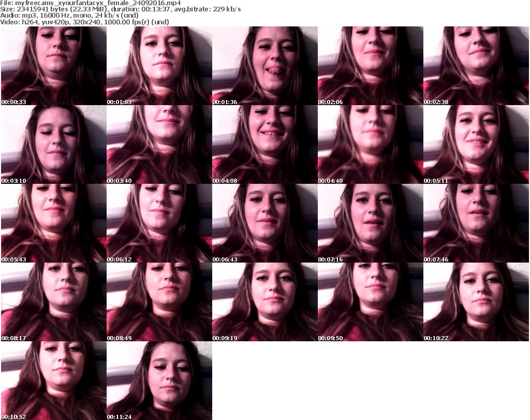Select the thumbnail stamped 00:03:40
This screenshot has height=420, width=530.
coord(159,144)
